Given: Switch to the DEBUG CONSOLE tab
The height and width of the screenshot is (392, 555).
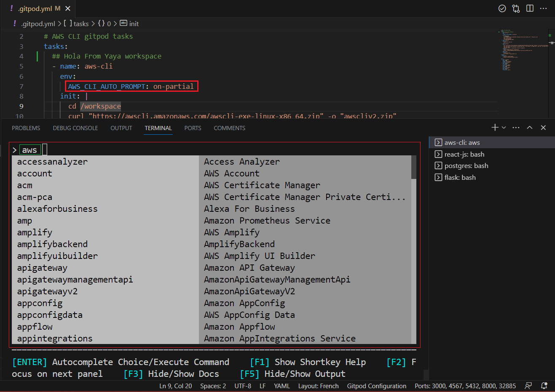Looking at the screenshot, I should point(75,128).
